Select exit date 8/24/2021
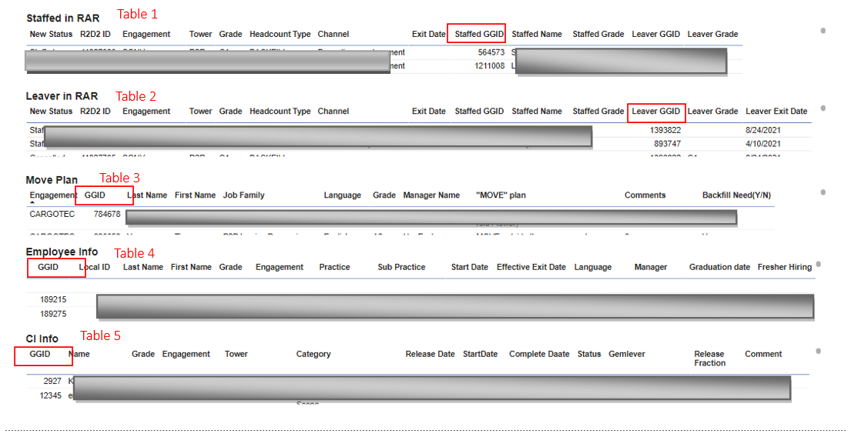The height and width of the screenshot is (447, 868). 763,131
